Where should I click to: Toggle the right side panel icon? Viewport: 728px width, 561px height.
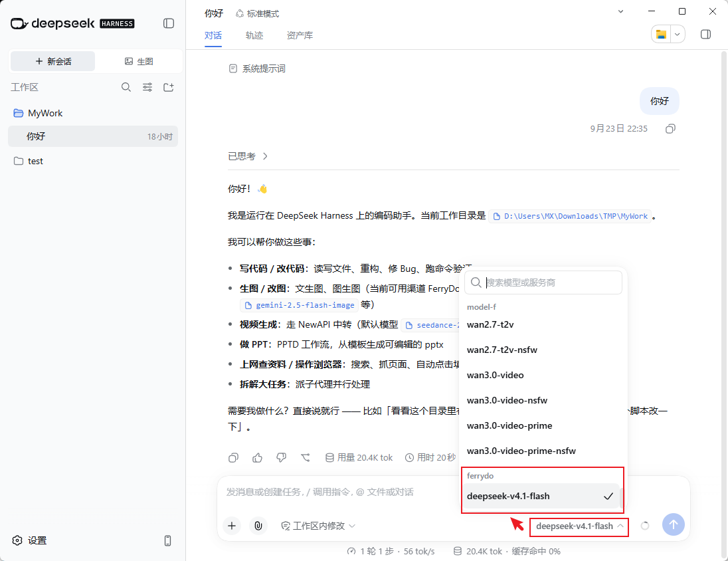705,34
